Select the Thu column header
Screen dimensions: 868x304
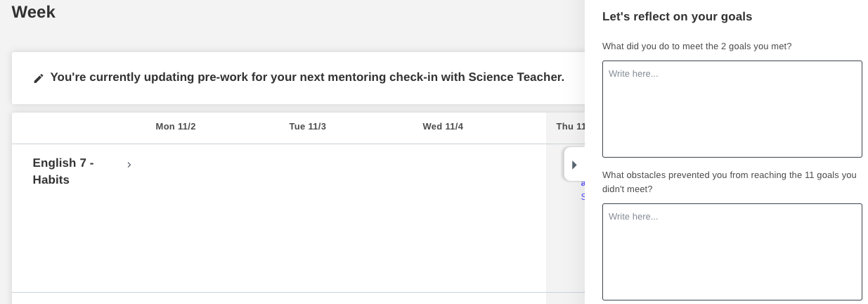pyautogui.click(x=569, y=127)
